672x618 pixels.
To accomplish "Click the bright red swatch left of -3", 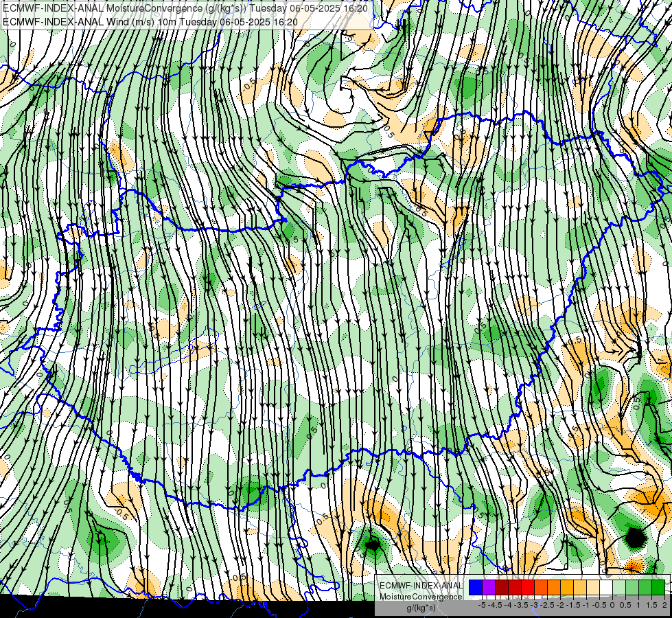I will 528,588.
